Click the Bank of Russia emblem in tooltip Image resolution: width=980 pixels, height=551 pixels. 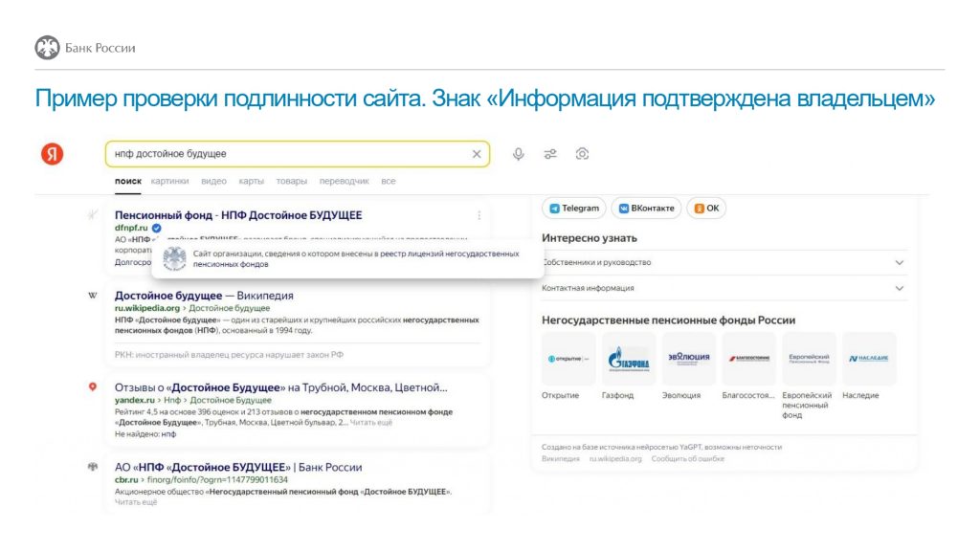[174, 258]
